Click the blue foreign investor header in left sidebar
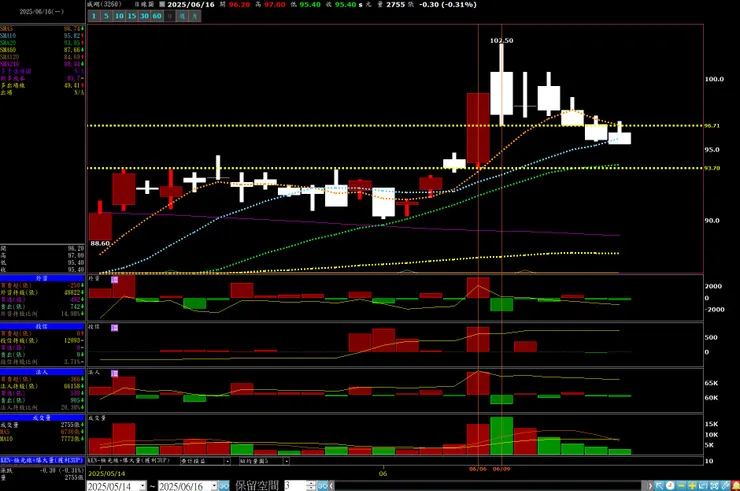740x491 pixels. (42, 279)
